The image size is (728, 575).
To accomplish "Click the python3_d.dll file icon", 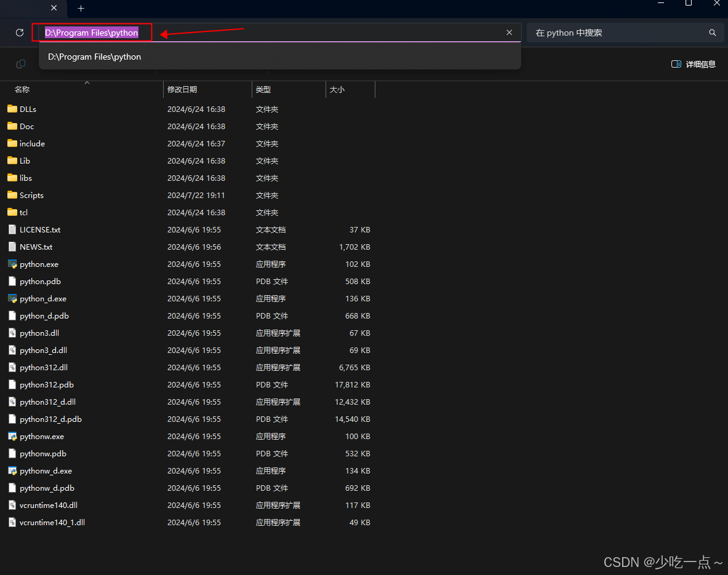I will pyautogui.click(x=12, y=350).
